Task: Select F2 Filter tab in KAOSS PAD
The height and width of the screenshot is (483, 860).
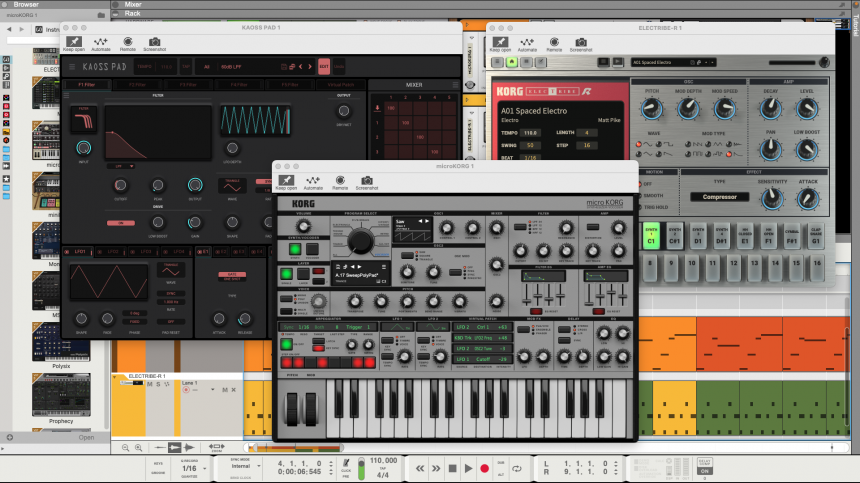Action: [137, 85]
